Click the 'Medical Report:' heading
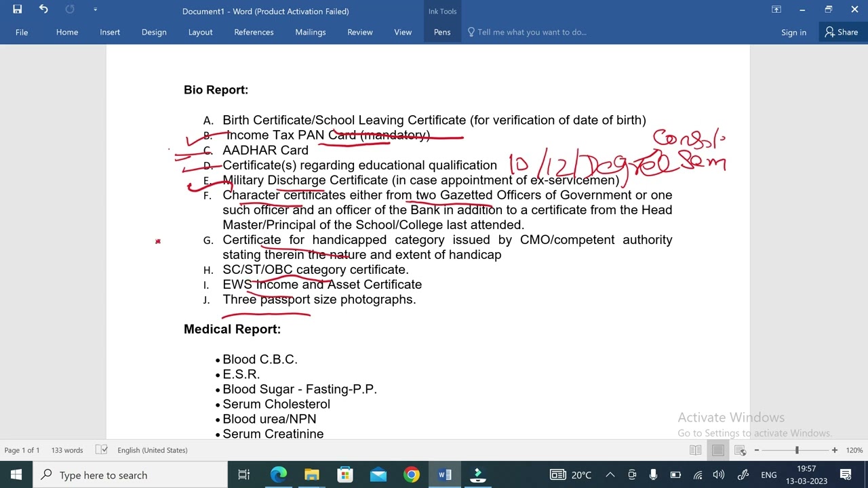 pos(232,329)
